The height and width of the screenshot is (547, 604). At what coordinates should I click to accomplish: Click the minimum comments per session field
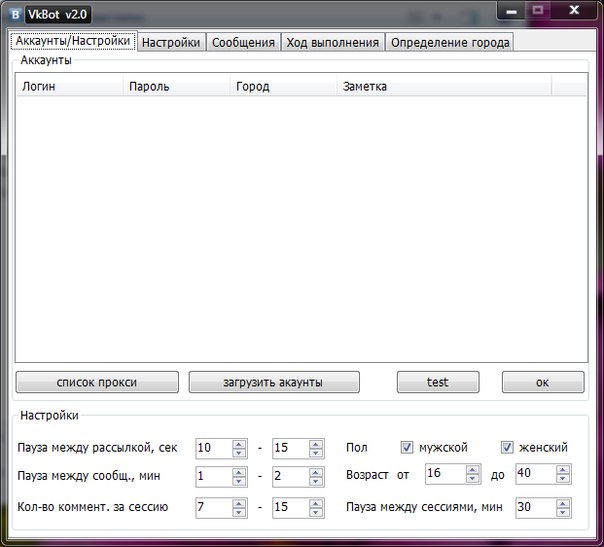tap(213, 507)
